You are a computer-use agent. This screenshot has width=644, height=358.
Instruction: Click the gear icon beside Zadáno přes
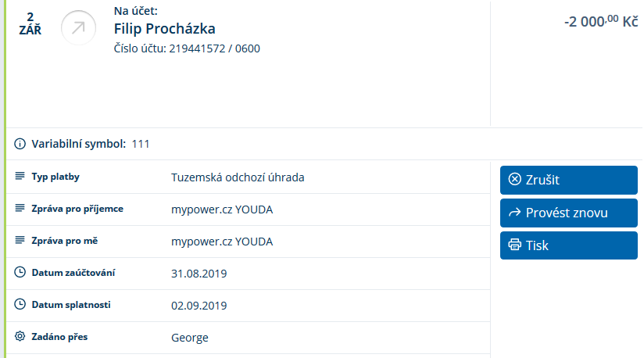click(20, 337)
